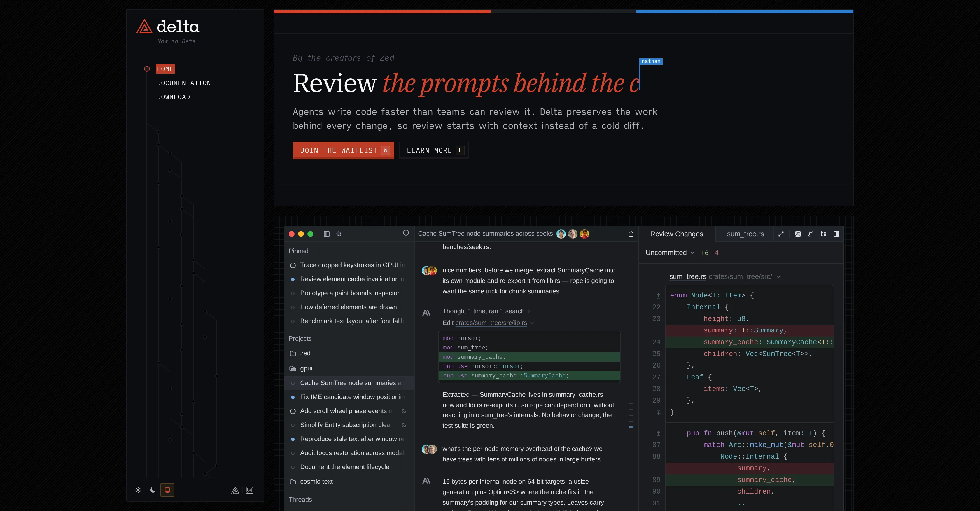The height and width of the screenshot is (511, 980).
Task: Open the DOWNLOAD nav item
Action: (x=174, y=97)
